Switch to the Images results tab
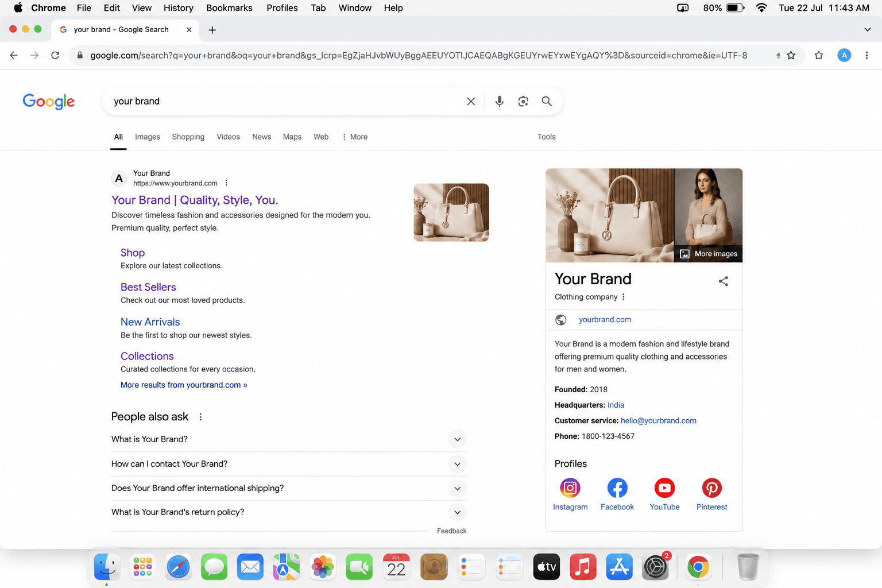The width and height of the screenshot is (882, 588). point(148,137)
